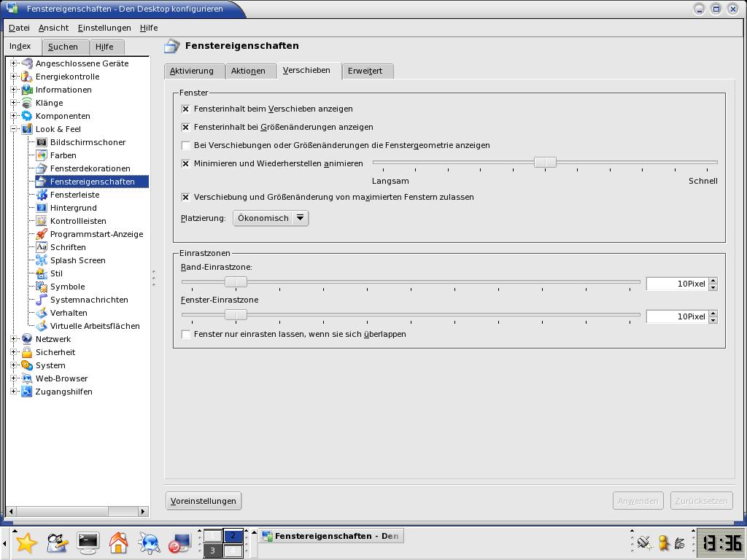Expand the Sicherheit tree node

[x=14, y=352]
